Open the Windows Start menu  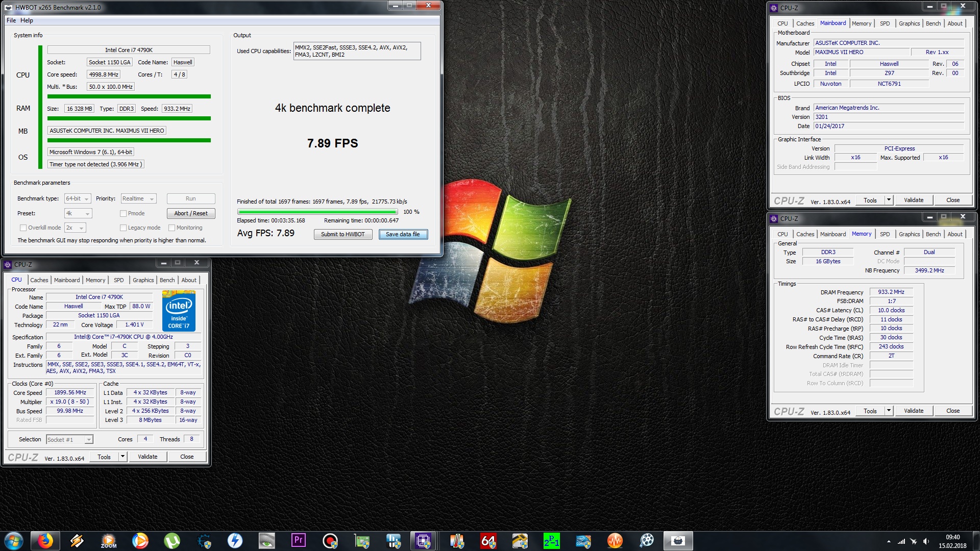14,541
